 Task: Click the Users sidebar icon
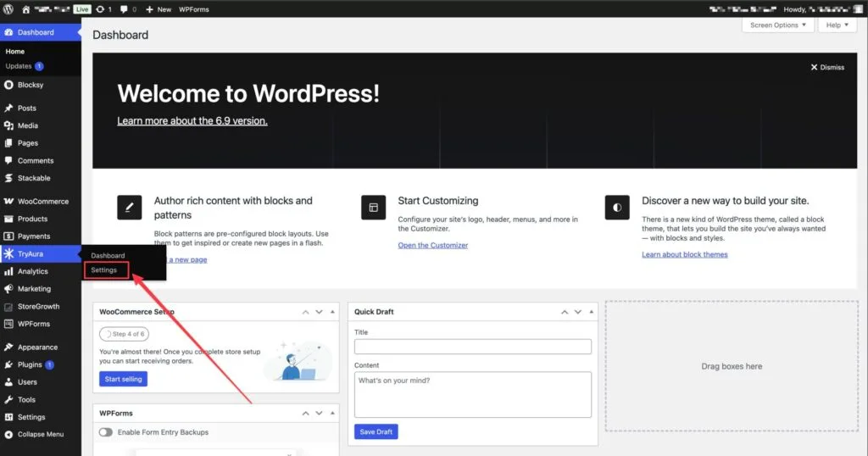[x=8, y=382]
